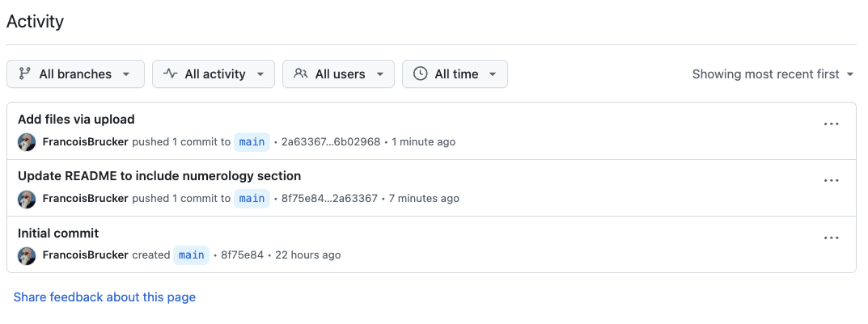Open three-dot menu for Update README entry

tap(832, 180)
